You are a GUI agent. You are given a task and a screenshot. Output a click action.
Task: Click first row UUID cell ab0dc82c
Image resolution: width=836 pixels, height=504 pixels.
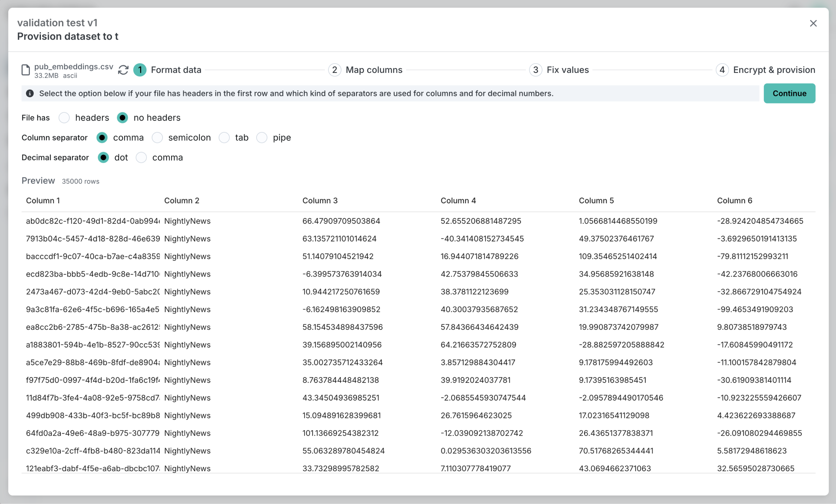tap(92, 221)
